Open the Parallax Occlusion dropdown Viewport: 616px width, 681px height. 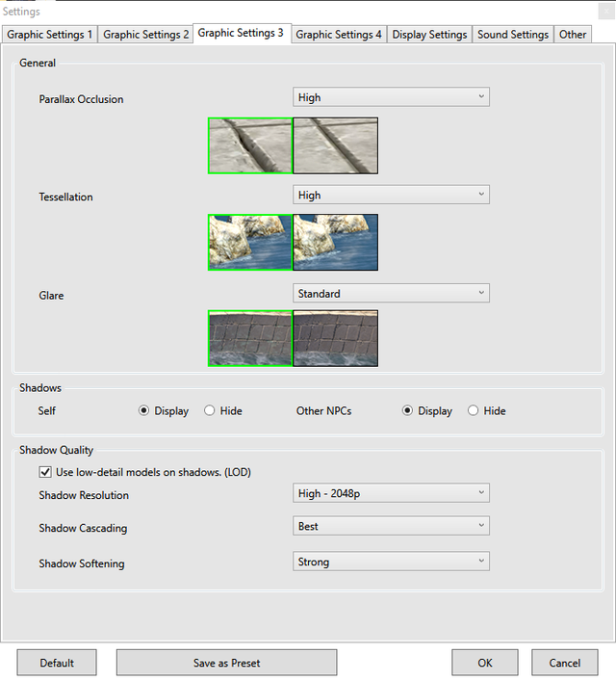point(391,97)
